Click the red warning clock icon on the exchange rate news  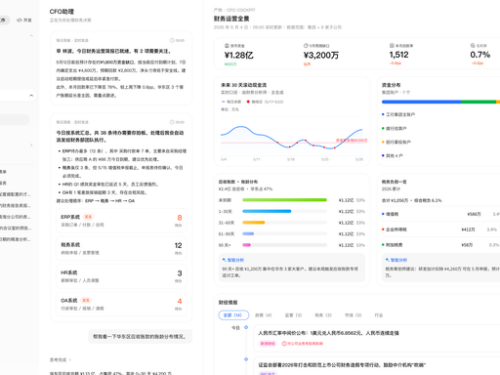point(284,343)
